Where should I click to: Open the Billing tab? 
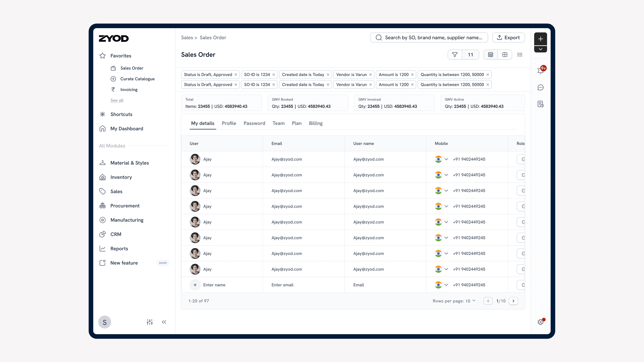tap(315, 123)
